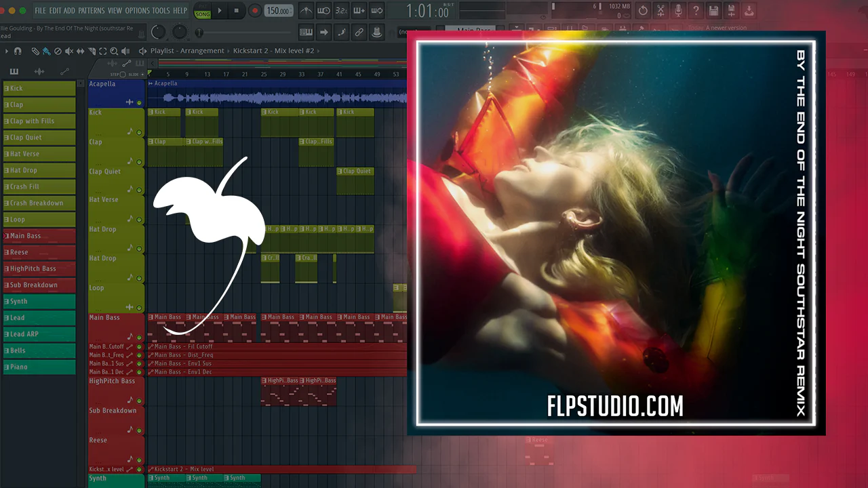Select the playlist slip tool

[x=81, y=51]
